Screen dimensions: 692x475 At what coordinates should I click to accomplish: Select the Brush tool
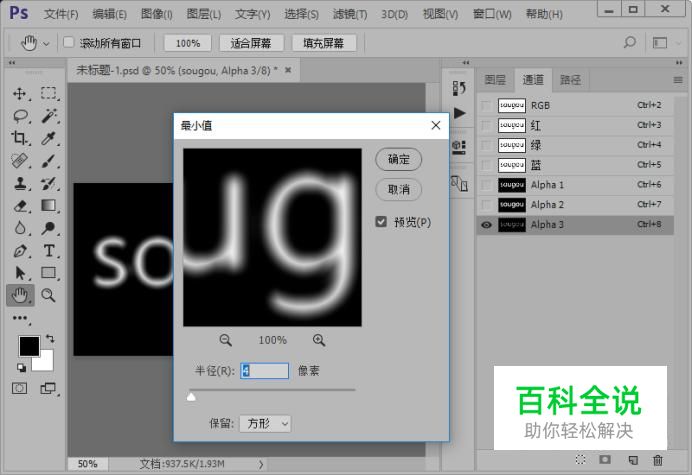click(x=48, y=161)
